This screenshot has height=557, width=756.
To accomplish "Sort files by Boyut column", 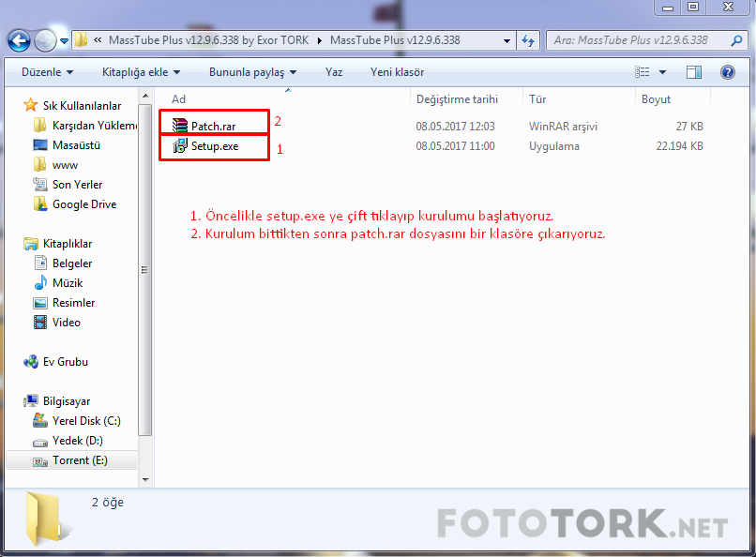I will pos(656,99).
